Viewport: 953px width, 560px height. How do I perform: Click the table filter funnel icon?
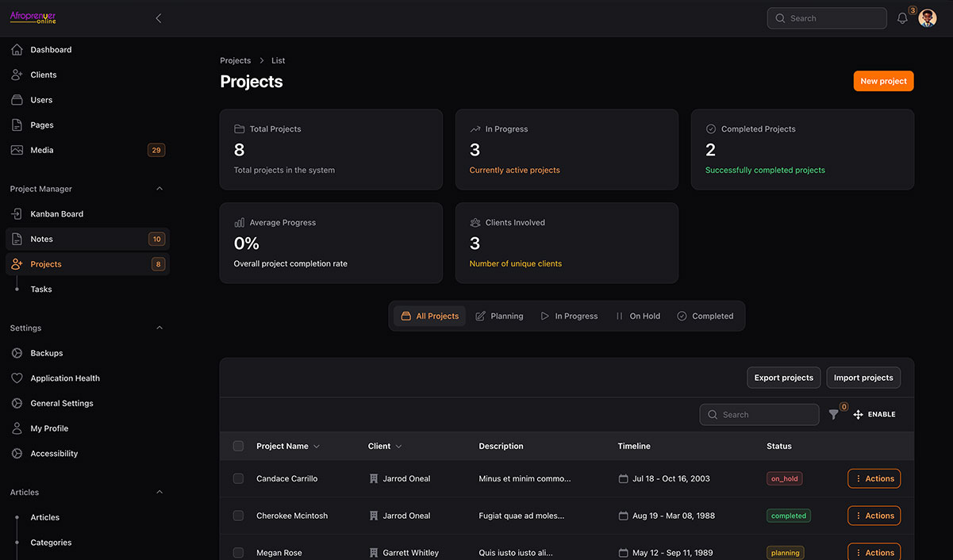coord(833,414)
